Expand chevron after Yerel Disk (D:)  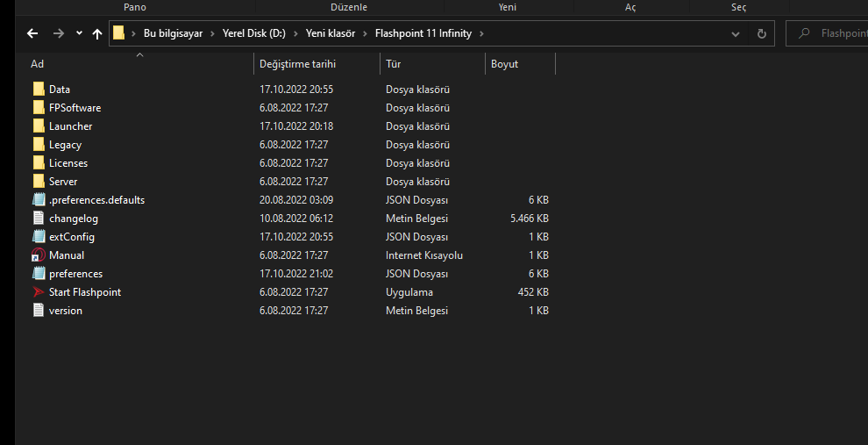tap(295, 33)
